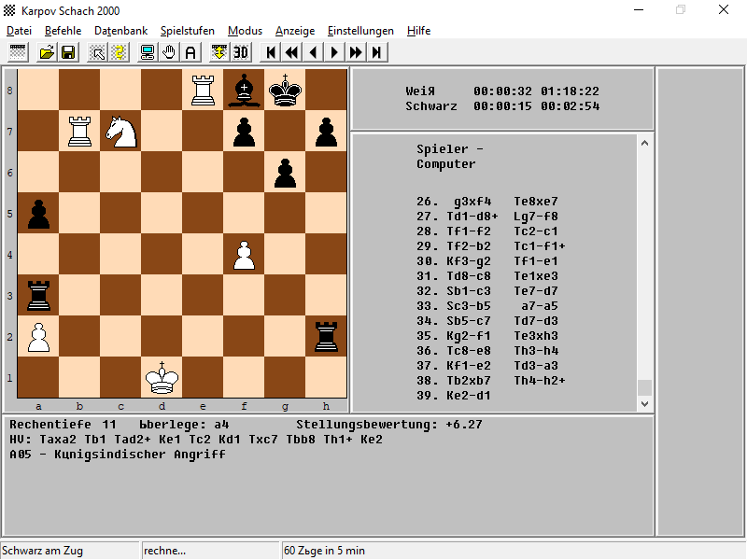Click the opening name Kцnigsindischer Angriff
Image resolution: width=747 pixels, height=560 pixels.
[139, 455]
